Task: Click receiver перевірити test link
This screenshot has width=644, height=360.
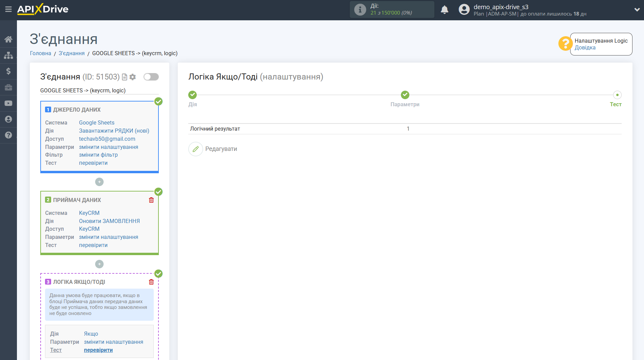Action: coord(93,245)
